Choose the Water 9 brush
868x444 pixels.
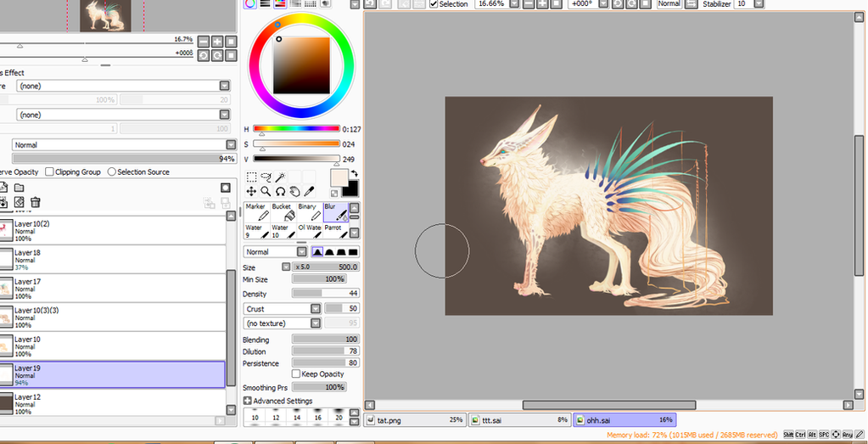(257, 232)
